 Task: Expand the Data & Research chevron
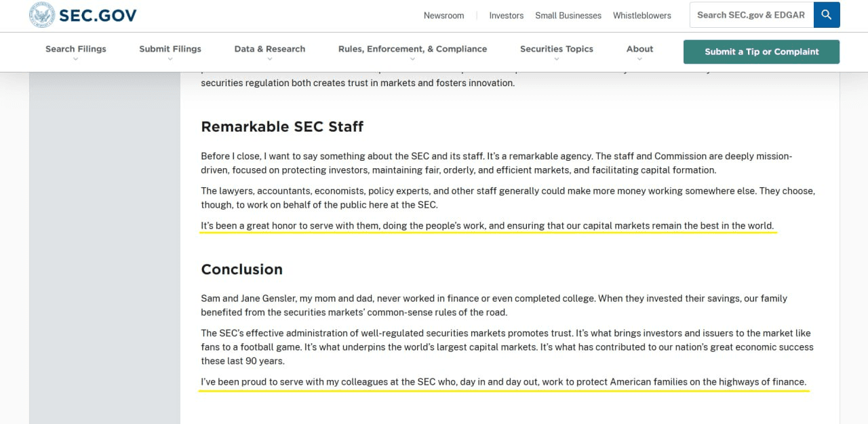click(x=270, y=59)
